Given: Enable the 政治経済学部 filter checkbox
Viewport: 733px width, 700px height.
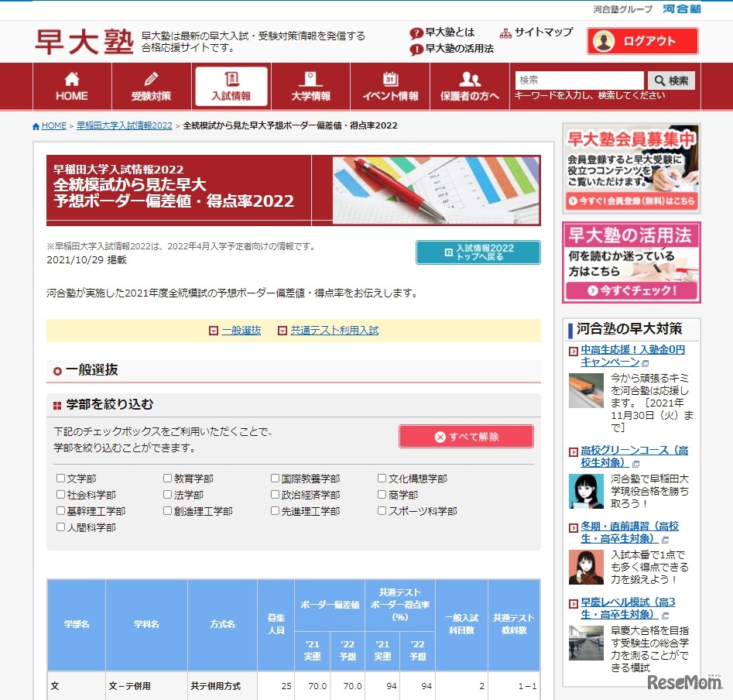Looking at the screenshot, I should (275, 494).
